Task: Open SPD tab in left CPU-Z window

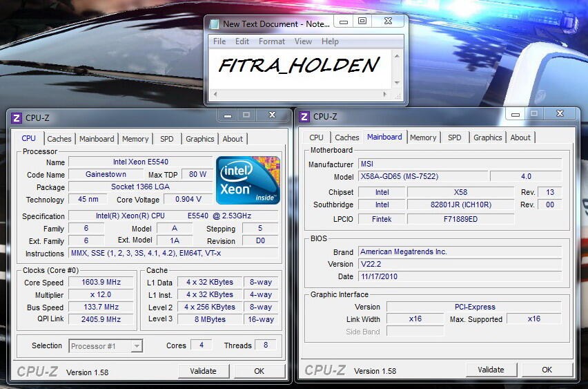Action: [167, 139]
